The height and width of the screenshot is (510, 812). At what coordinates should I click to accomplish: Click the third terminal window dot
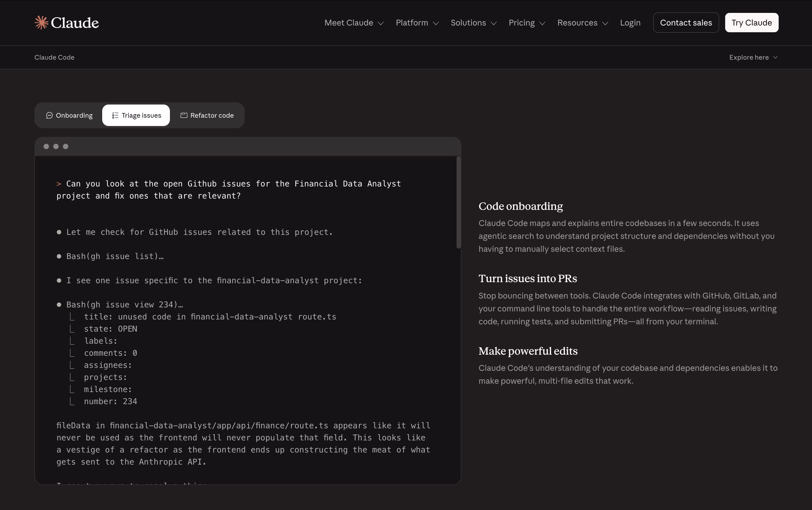tap(66, 146)
